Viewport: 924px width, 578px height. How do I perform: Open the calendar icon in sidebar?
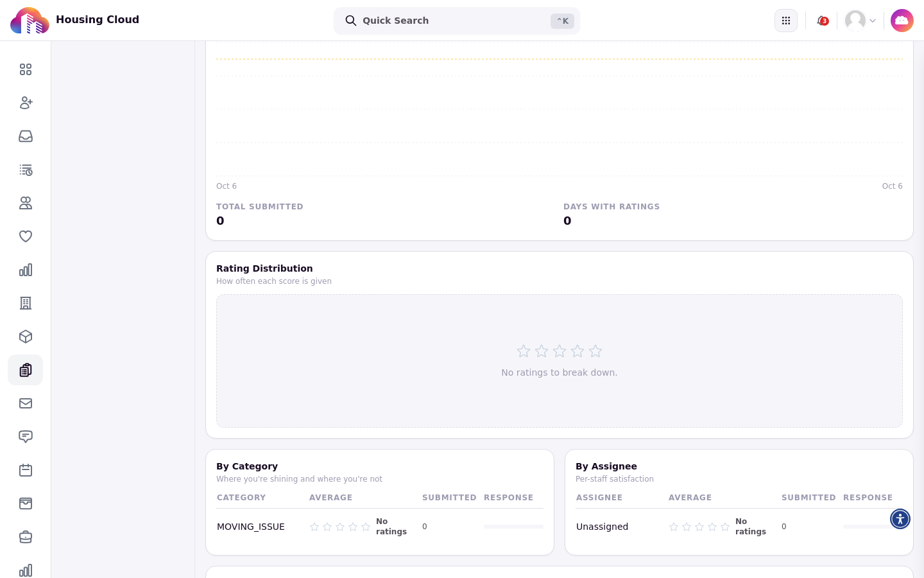(x=26, y=470)
